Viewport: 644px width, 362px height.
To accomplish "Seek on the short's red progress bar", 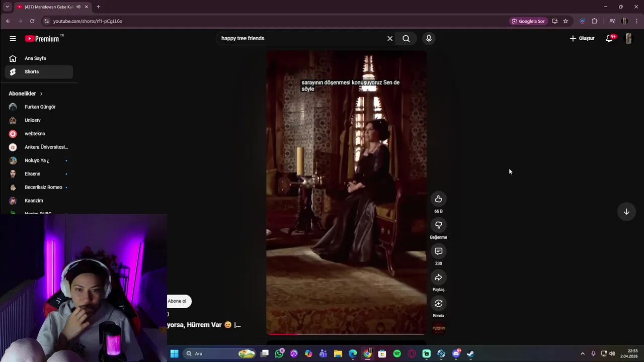I will coord(346,333).
